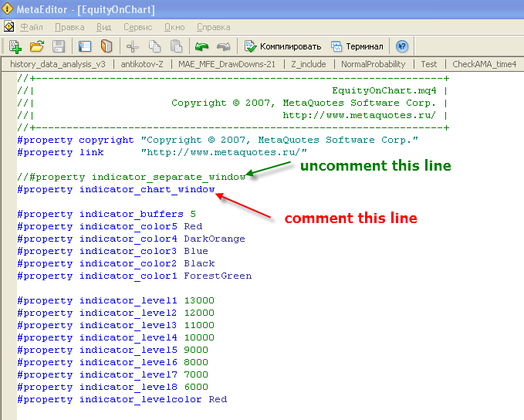Viewport: 524px width, 420px height.
Task: Click the Copyright 2007 header comment line
Action: point(304,103)
